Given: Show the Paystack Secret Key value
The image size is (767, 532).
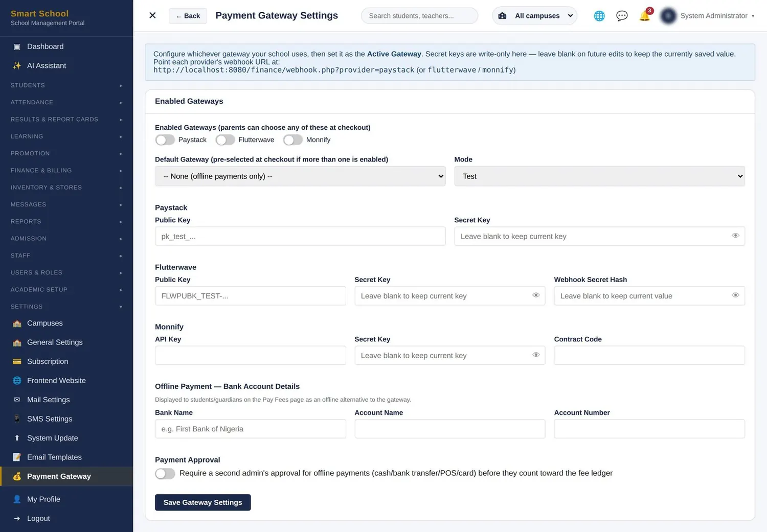Looking at the screenshot, I should (x=735, y=236).
